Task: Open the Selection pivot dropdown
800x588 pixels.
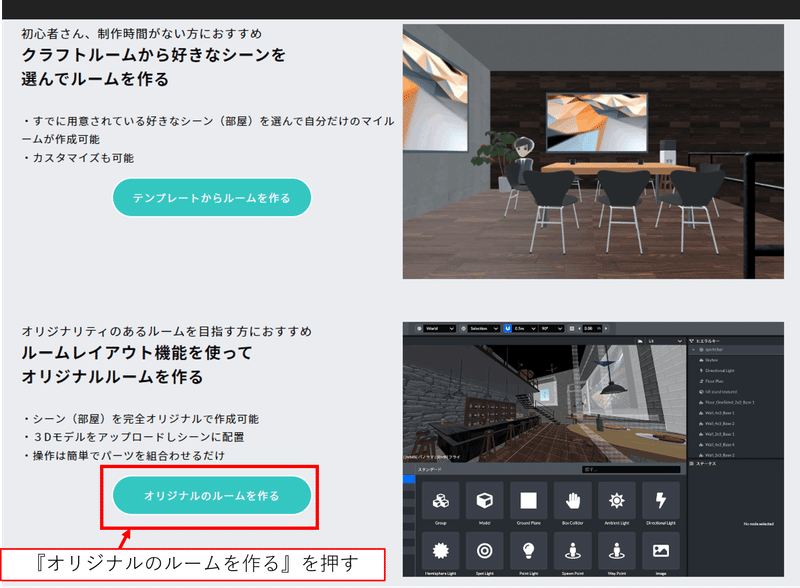Action: [484, 329]
